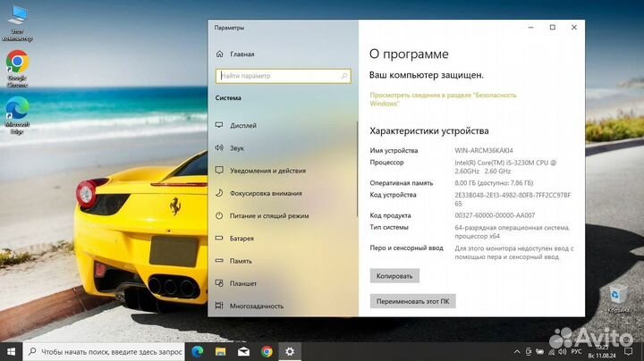Click the Характеристики устройства heading
The height and width of the screenshot is (361, 644).
pos(428,130)
